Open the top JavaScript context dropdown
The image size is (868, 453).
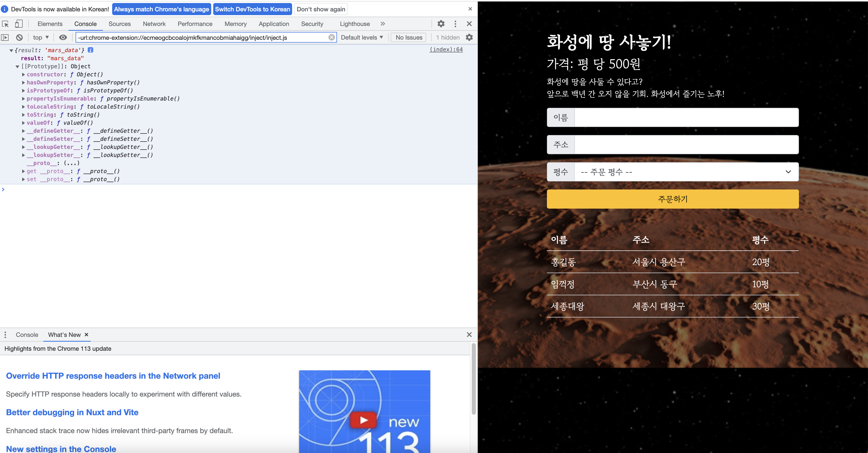tap(41, 37)
